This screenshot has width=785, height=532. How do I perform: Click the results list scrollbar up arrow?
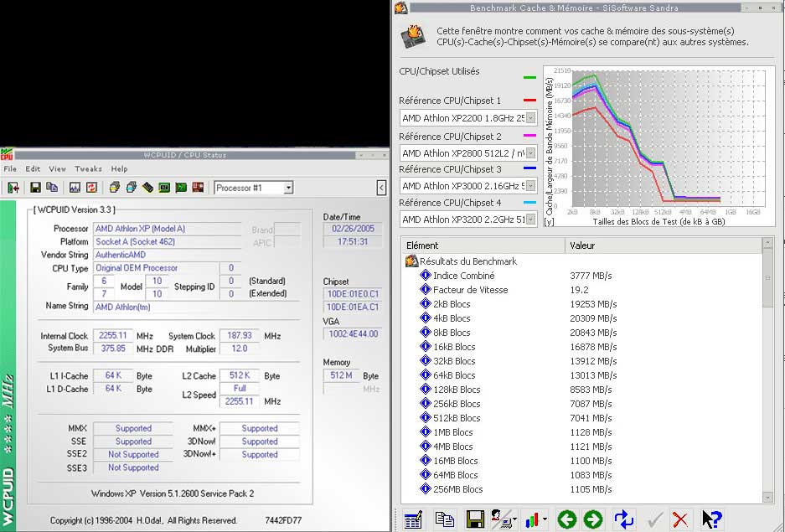click(767, 243)
